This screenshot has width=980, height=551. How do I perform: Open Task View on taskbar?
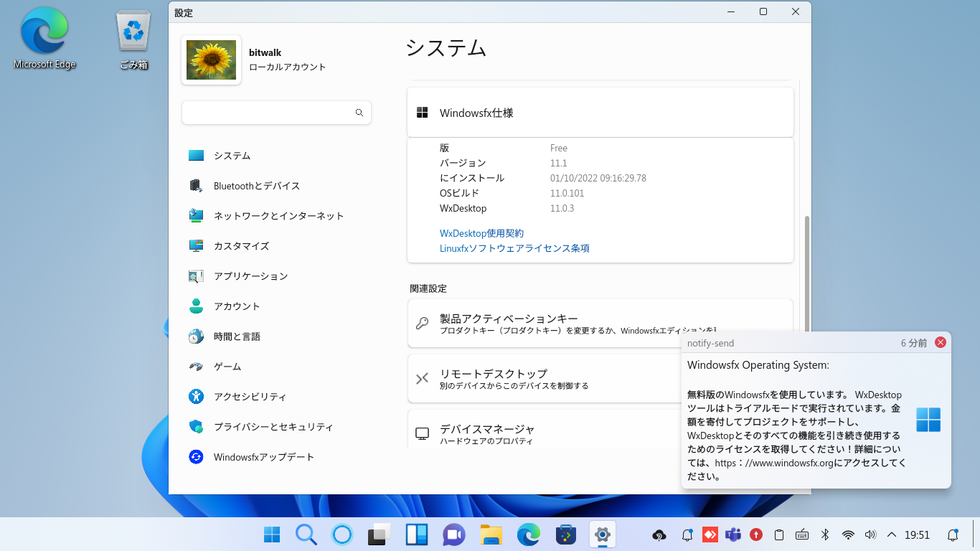[x=380, y=534]
